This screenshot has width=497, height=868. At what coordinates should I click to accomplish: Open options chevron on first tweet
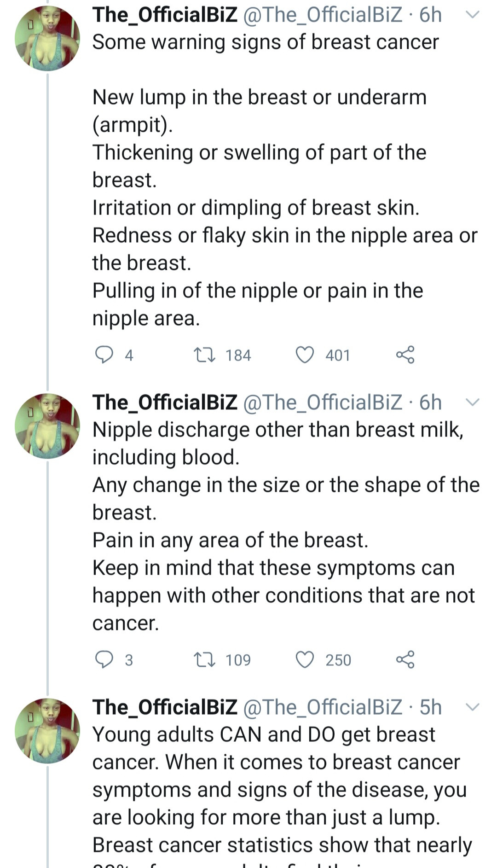pos(473,15)
